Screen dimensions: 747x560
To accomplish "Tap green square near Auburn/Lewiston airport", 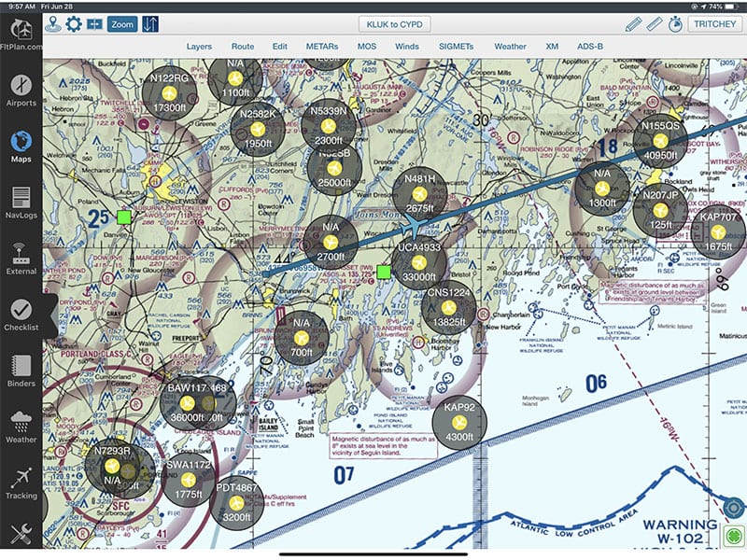I will point(124,217).
